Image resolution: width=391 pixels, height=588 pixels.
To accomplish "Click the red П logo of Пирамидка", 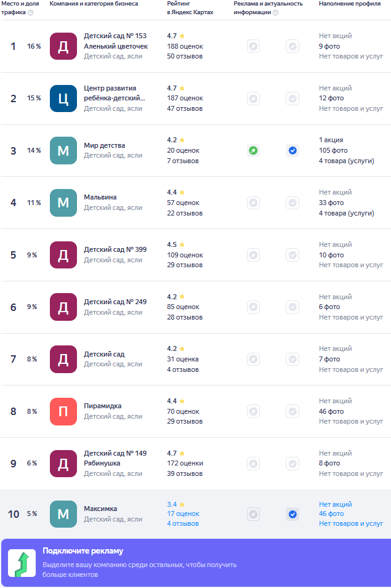I will 63,411.
